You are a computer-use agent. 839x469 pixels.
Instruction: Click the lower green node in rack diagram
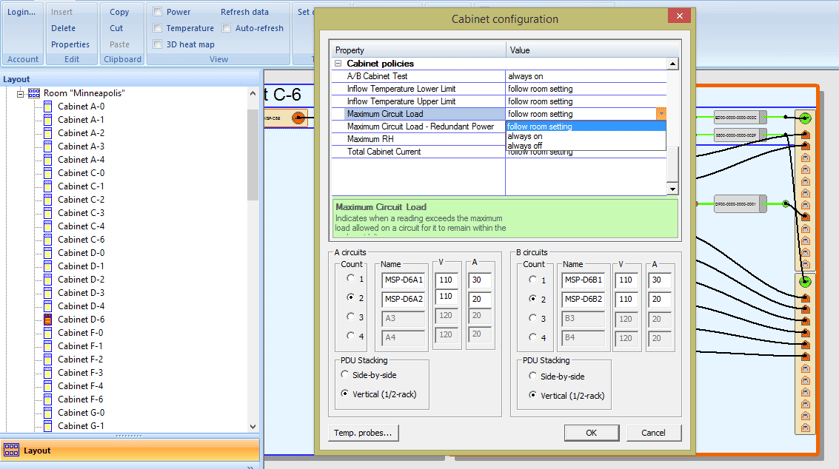pos(805,281)
